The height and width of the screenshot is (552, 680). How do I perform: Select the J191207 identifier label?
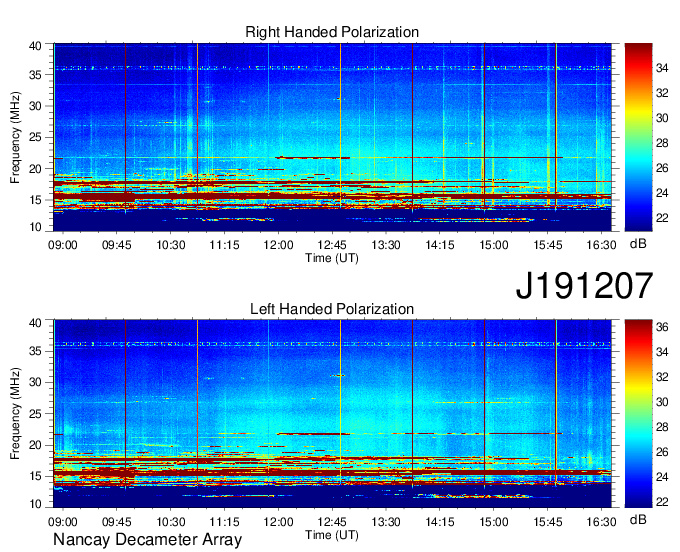coord(584,285)
